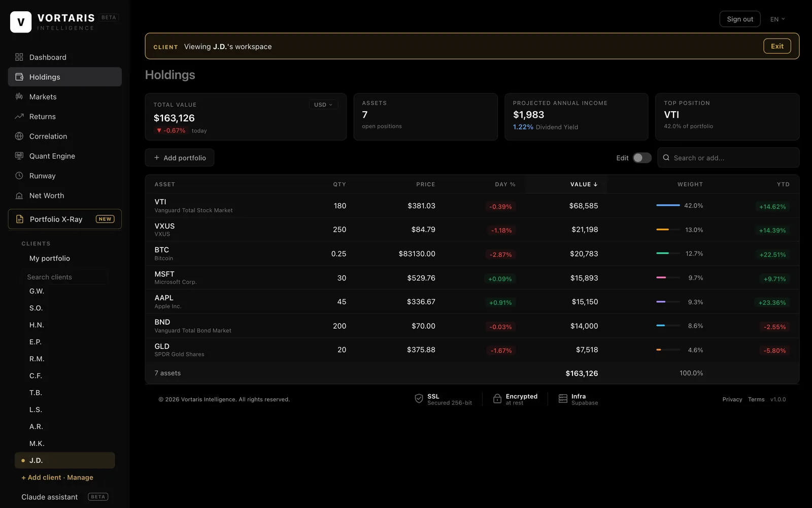Click the Infra server icon in footer

tap(563, 399)
